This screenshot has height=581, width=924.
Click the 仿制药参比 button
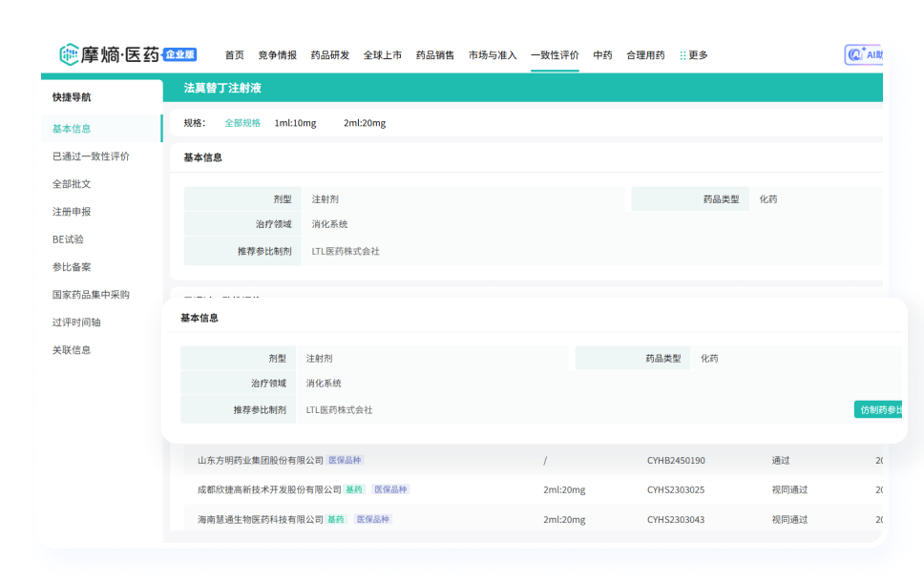tap(877, 409)
